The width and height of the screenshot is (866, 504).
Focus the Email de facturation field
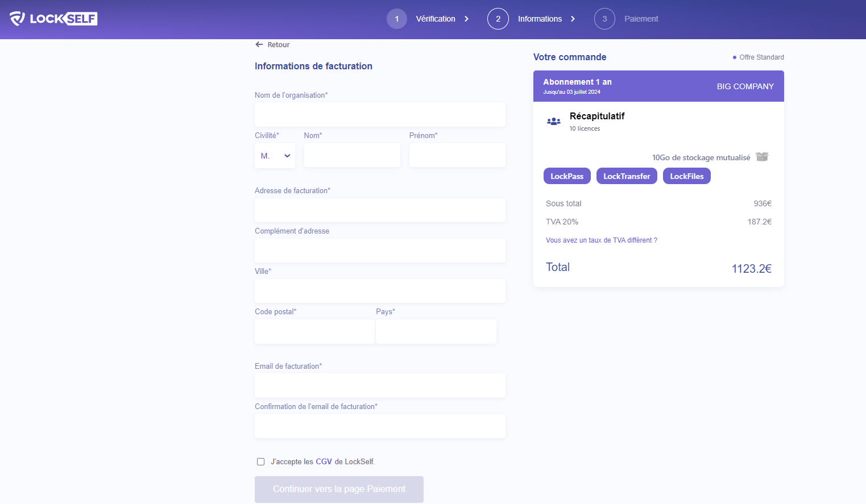pos(380,385)
